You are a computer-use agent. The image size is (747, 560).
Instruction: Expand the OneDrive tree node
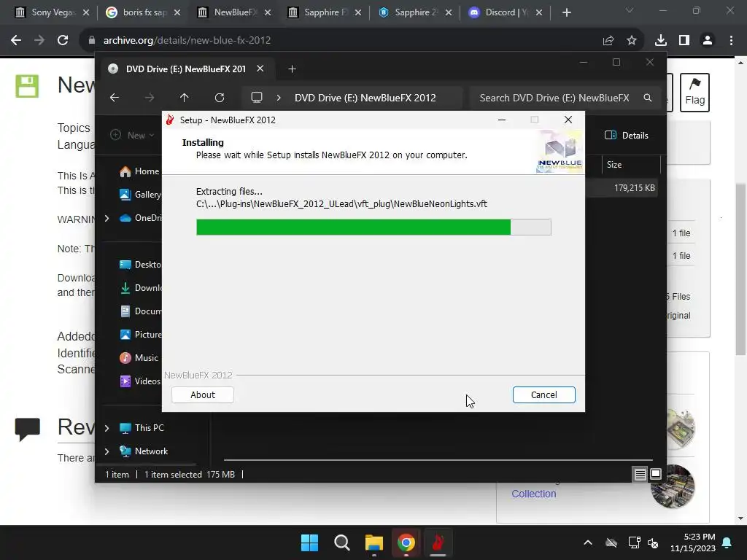pos(107,218)
